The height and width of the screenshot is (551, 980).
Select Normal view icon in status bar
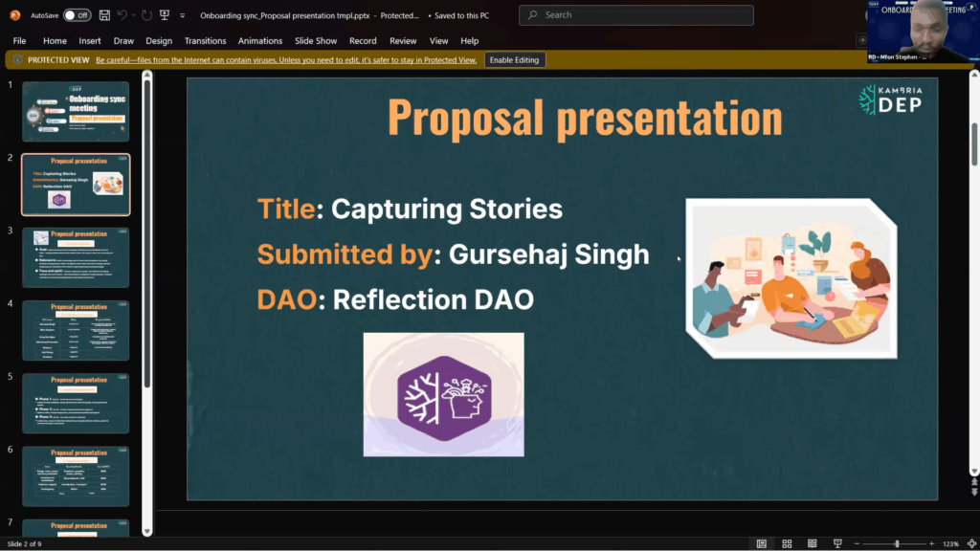point(762,543)
